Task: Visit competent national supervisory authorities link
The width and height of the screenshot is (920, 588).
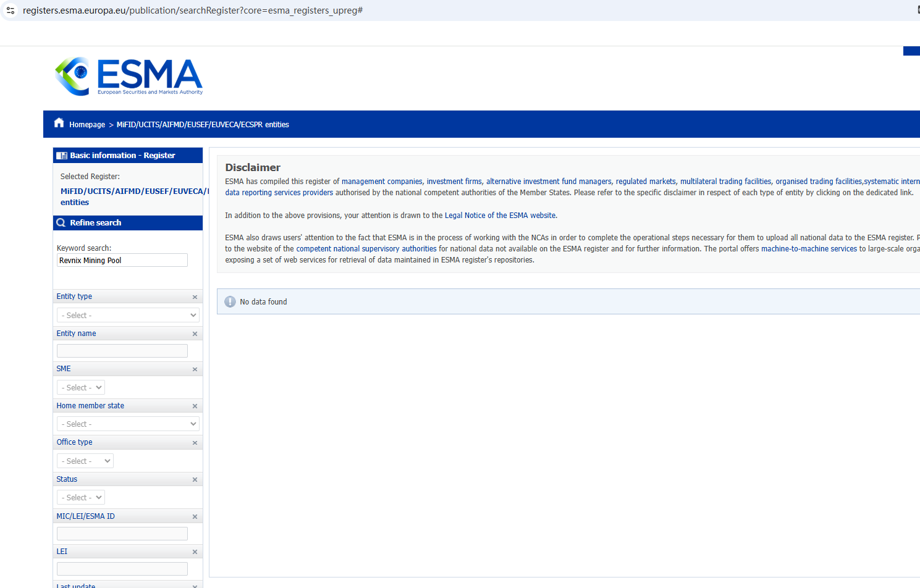Action: (x=366, y=249)
